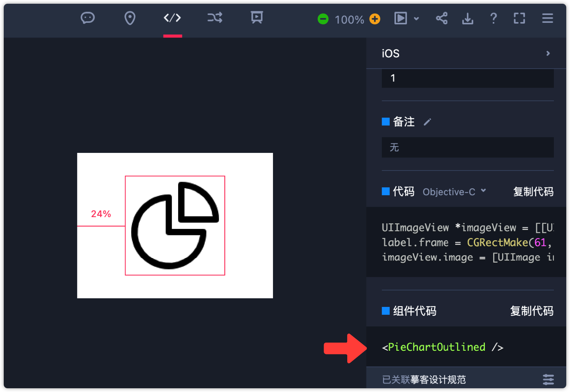Open help question mark

tap(493, 18)
